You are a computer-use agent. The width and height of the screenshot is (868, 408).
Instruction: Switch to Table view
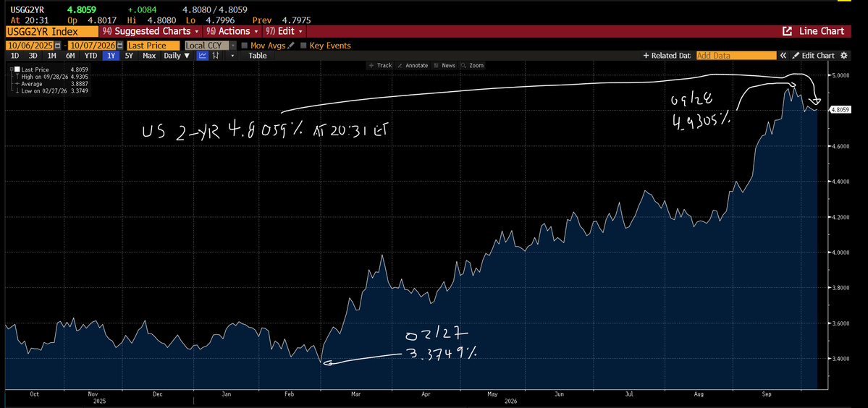258,56
